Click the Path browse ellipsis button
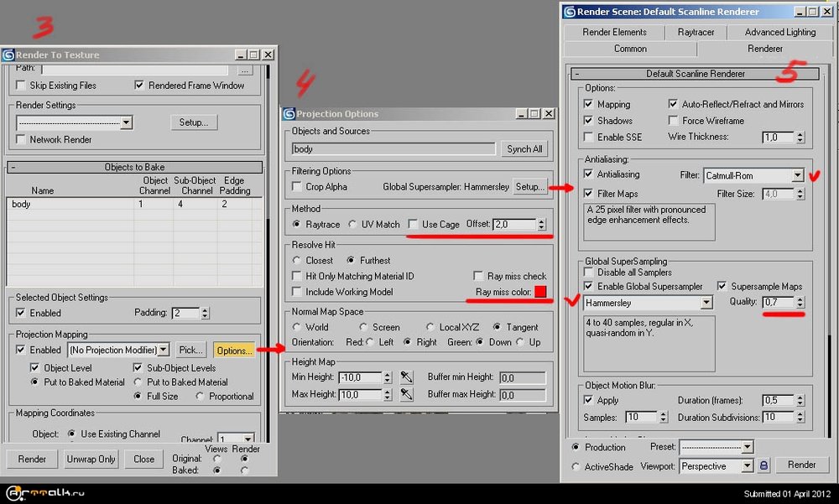 click(244, 70)
